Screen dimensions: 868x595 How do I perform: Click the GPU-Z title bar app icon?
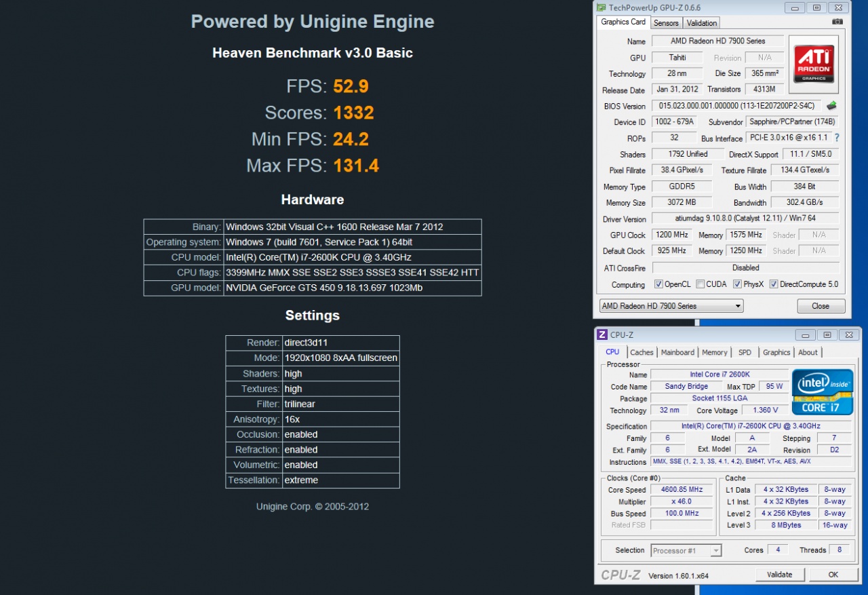(602, 7)
